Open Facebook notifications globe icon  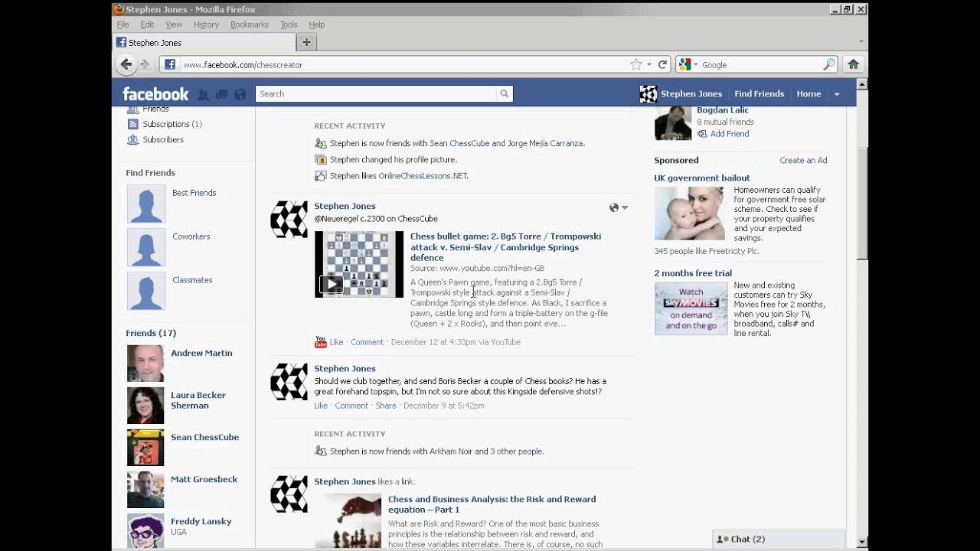click(240, 94)
